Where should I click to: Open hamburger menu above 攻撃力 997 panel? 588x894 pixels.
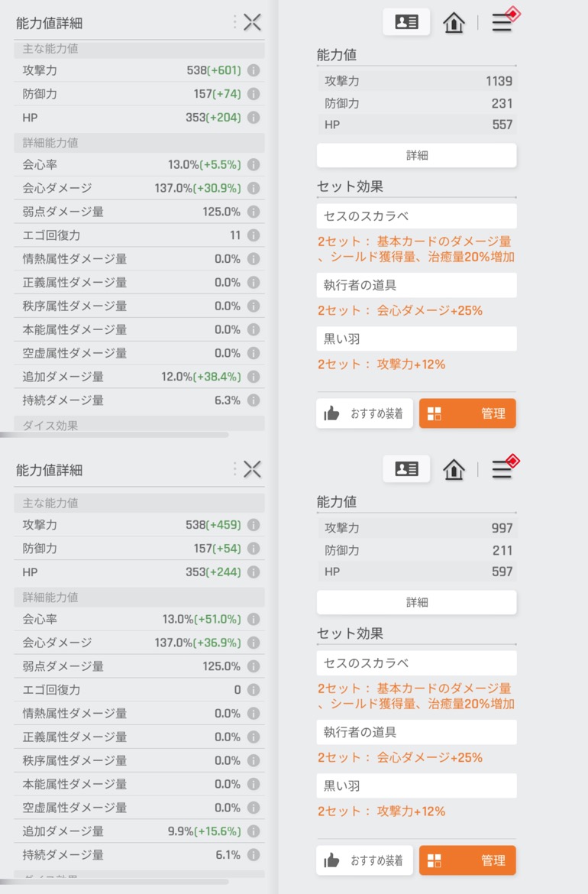click(x=502, y=469)
